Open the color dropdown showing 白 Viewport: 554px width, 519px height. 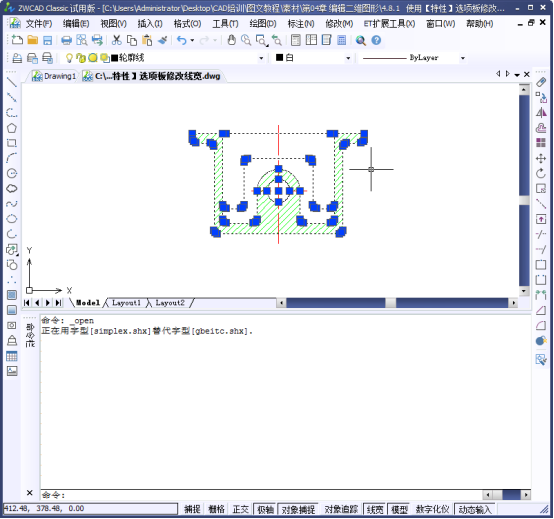(348, 58)
